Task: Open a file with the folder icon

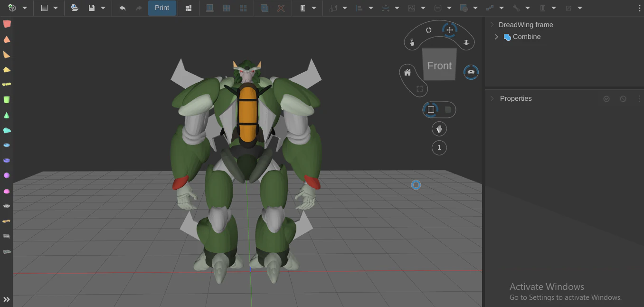Action: pyautogui.click(x=75, y=8)
